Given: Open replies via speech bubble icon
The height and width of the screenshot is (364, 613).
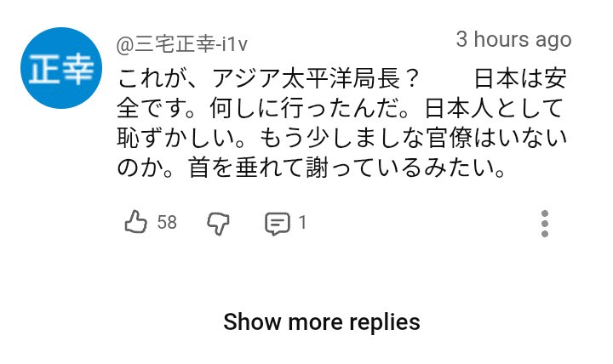Looking at the screenshot, I should point(278,224).
